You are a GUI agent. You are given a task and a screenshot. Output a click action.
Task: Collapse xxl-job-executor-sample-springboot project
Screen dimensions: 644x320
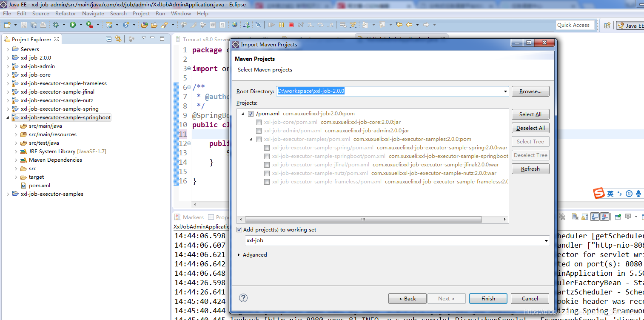pos(8,117)
